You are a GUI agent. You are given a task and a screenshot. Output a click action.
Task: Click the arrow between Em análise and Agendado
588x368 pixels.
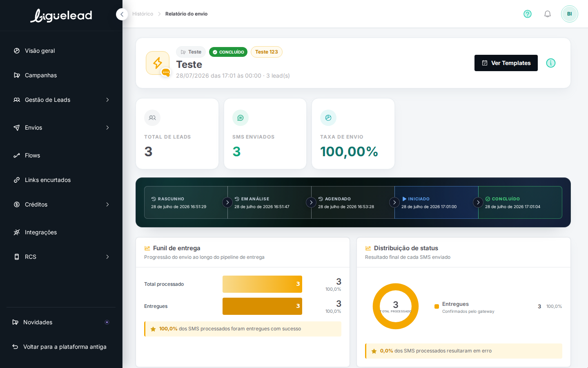point(311,202)
